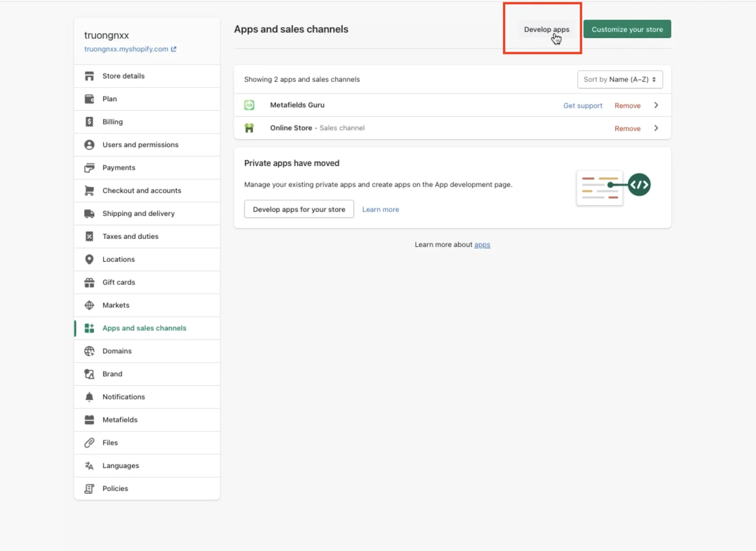This screenshot has height=551, width=756.
Task: Open Billing via its dollar icon
Action: point(89,121)
